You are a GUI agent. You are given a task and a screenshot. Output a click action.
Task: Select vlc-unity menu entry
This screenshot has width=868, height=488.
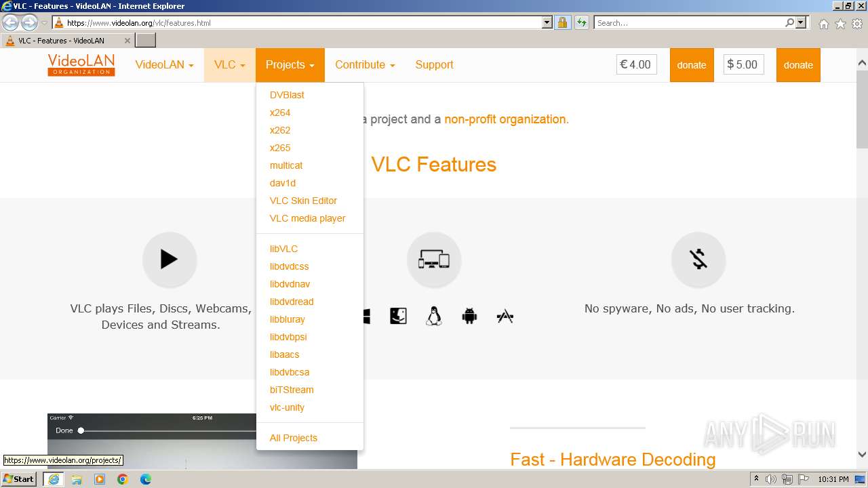(x=287, y=407)
